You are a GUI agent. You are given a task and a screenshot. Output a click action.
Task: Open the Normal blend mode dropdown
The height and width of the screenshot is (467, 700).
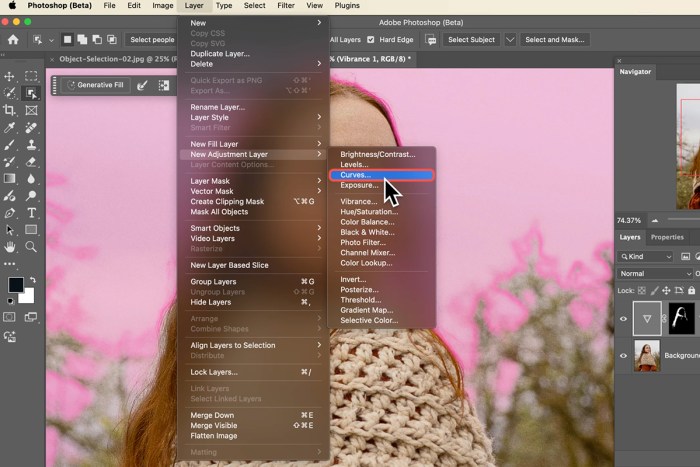coord(654,273)
